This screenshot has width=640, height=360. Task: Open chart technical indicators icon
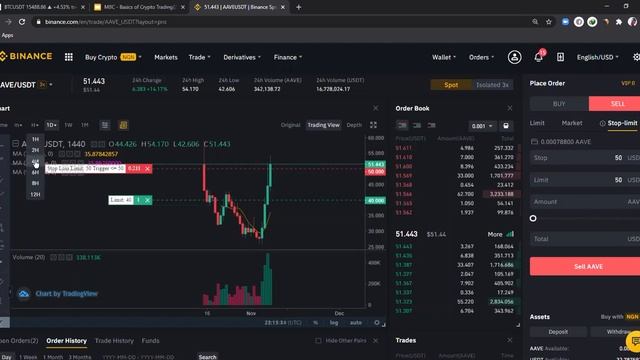pos(105,125)
